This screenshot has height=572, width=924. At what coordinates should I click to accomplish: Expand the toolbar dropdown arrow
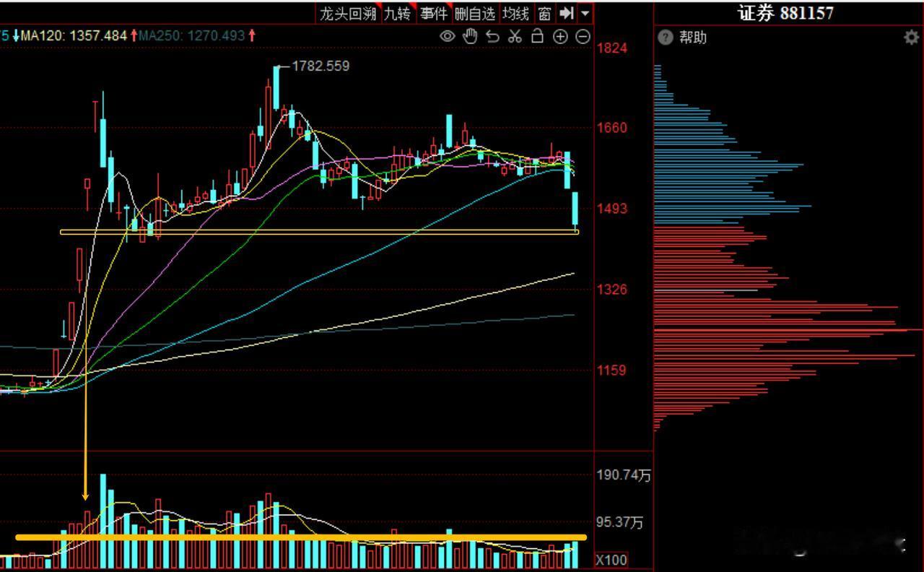(x=585, y=13)
